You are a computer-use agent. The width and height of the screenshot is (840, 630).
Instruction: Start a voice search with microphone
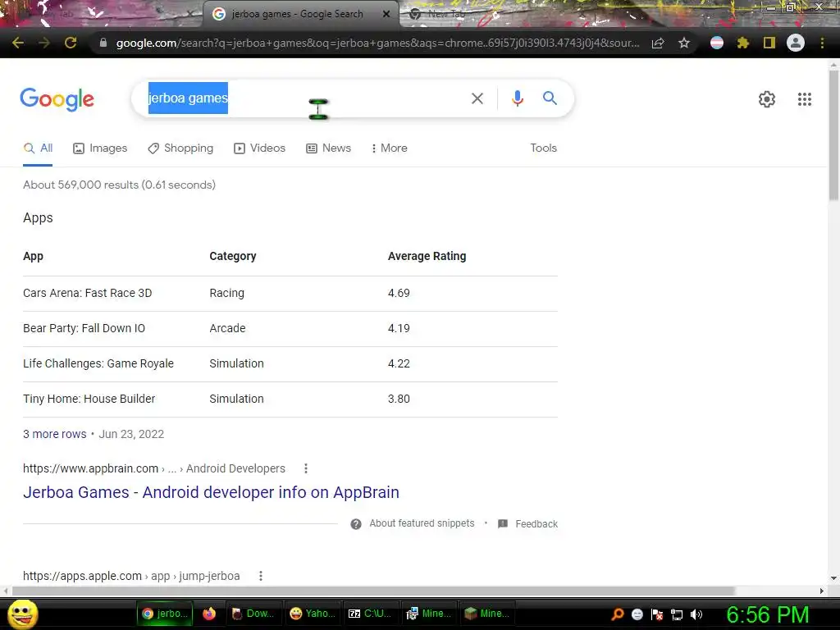[x=517, y=98]
